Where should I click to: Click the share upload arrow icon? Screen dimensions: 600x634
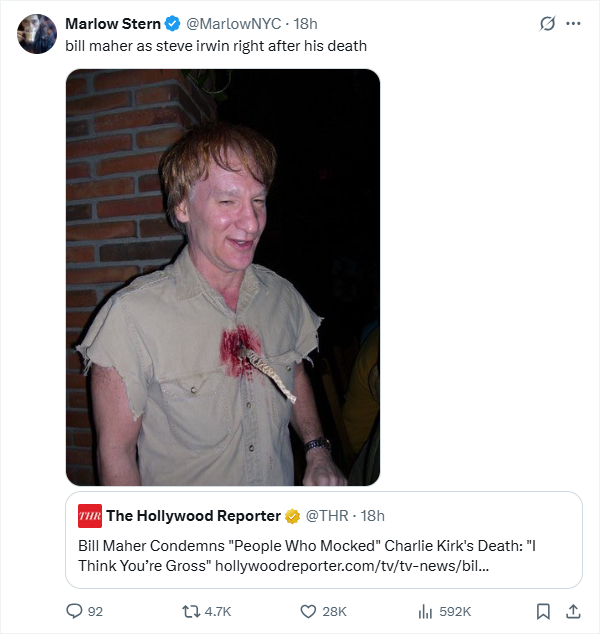pyautogui.click(x=573, y=611)
